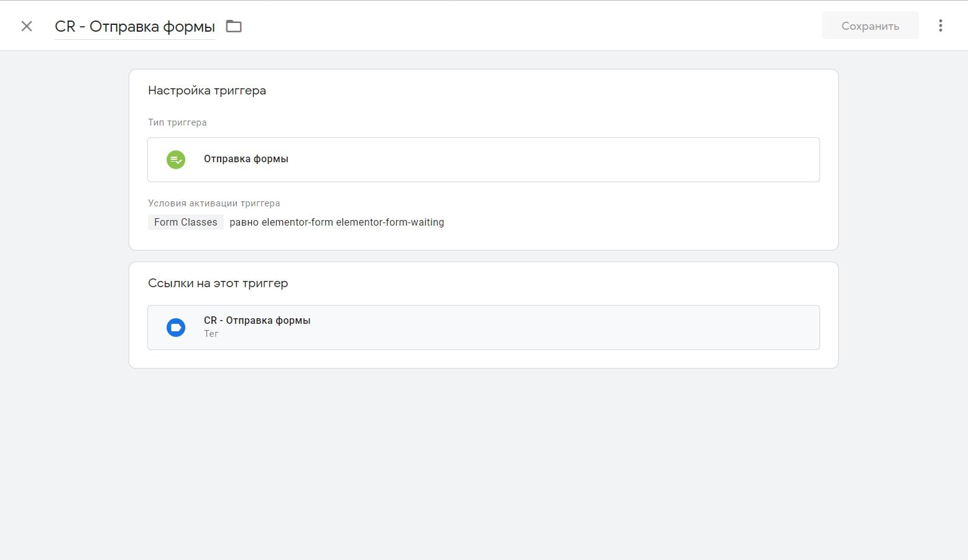This screenshot has height=560, width=968.
Task: Click the 'Тип триггера' label
Action: pos(177,122)
